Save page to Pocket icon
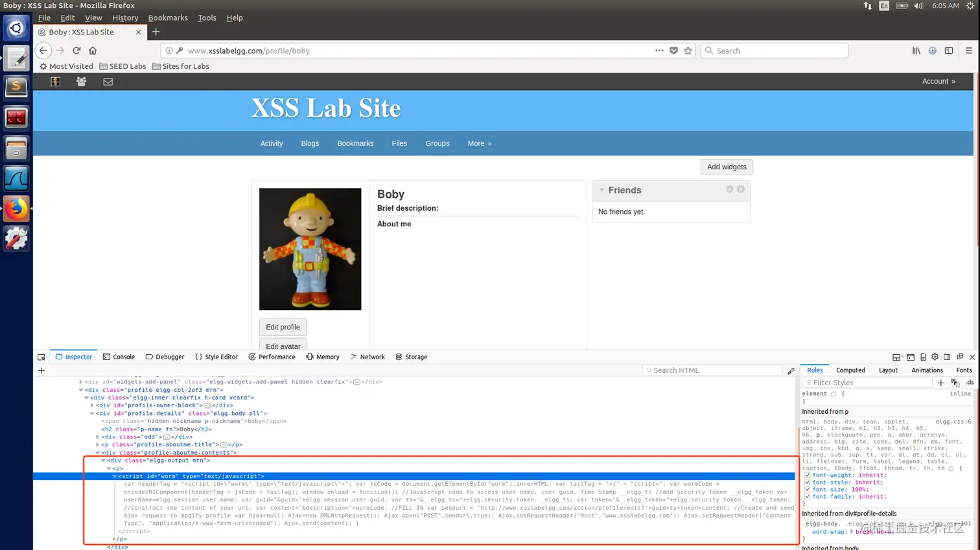The image size is (980, 550). pyautogui.click(x=673, y=51)
